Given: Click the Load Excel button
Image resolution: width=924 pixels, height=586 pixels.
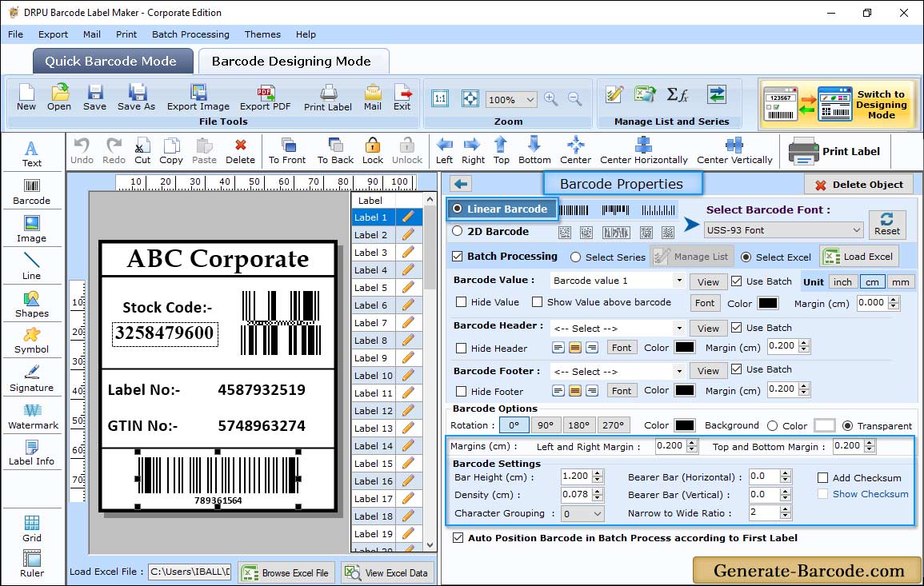Looking at the screenshot, I should pos(859,256).
